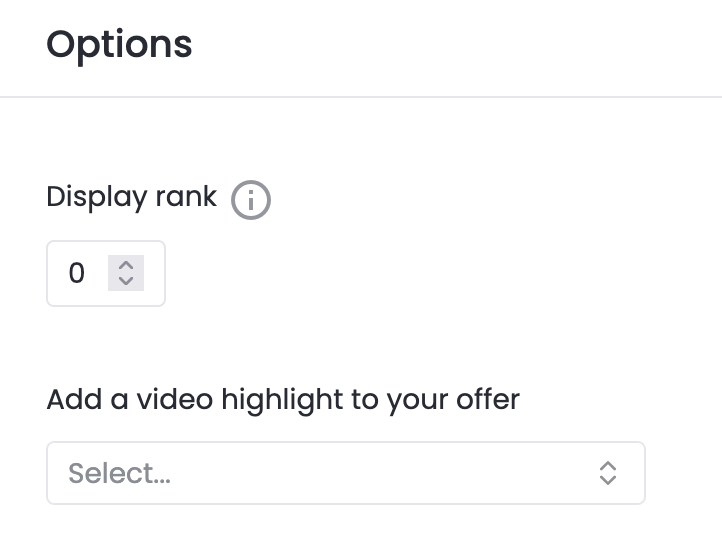Focus the Display rank number field
722x534 pixels.
point(106,273)
